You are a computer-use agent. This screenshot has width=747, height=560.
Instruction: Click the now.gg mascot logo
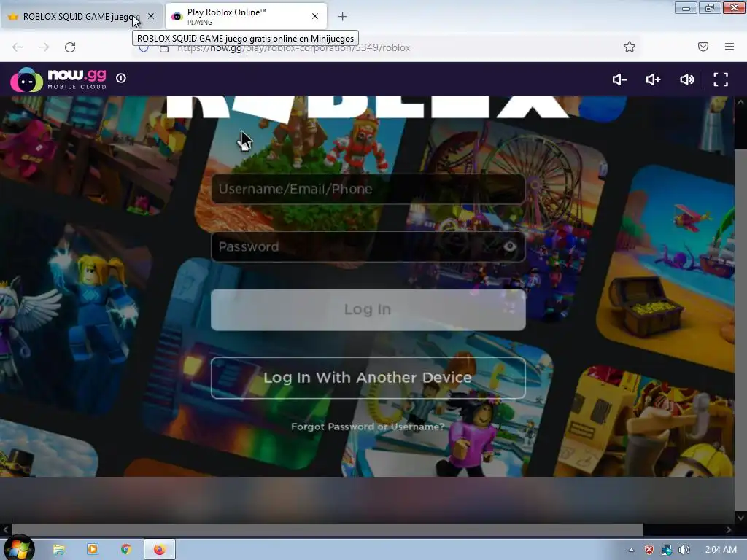[27, 79]
